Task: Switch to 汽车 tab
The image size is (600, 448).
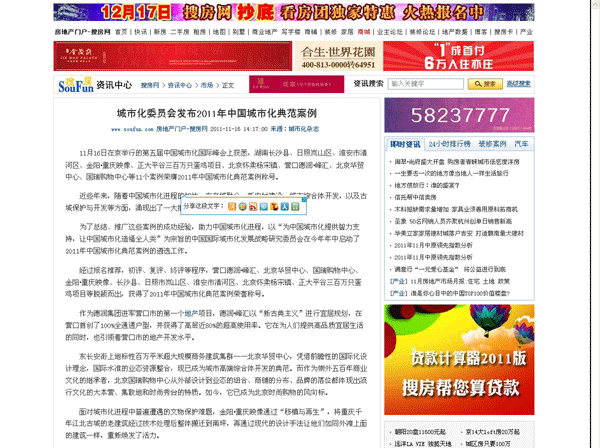Action: [521, 144]
